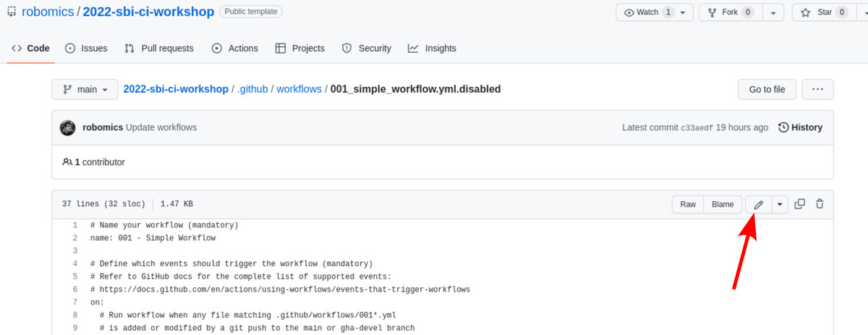Navigate to workflows folder breadcrumb
868x335 pixels.
(299, 89)
